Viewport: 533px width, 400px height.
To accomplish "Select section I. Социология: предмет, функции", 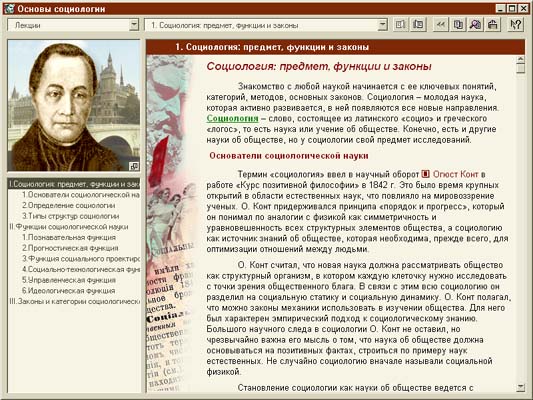I will 74,184.
